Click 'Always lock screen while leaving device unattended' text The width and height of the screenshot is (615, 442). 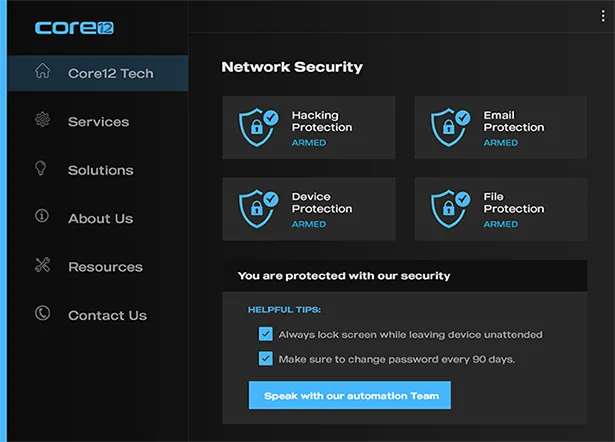[x=411, y=335]
